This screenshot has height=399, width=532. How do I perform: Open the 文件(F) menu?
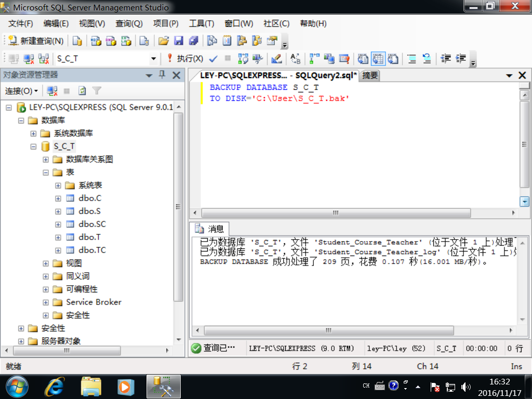[x=21, y=23]
